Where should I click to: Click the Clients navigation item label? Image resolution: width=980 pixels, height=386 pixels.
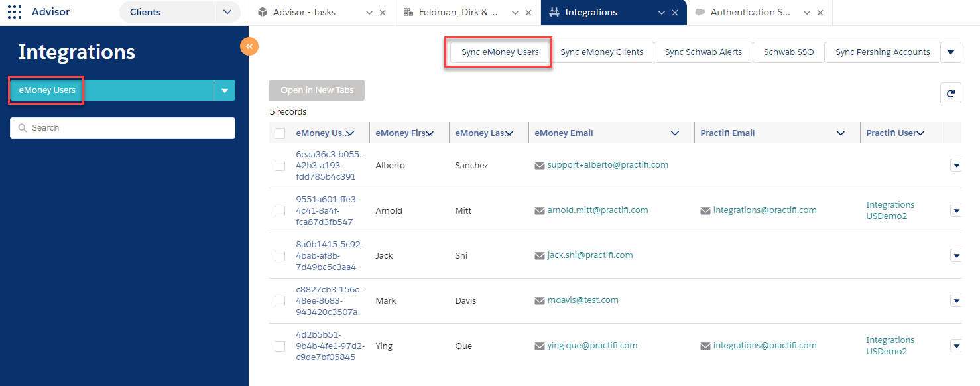pyautogui.click(x=145, y=12)
